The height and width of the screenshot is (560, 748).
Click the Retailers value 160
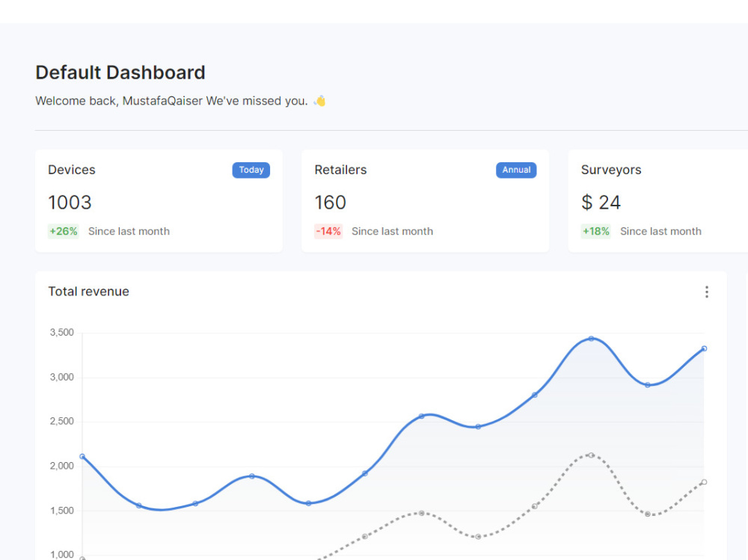pyautogui.click(x=330, y=203)
